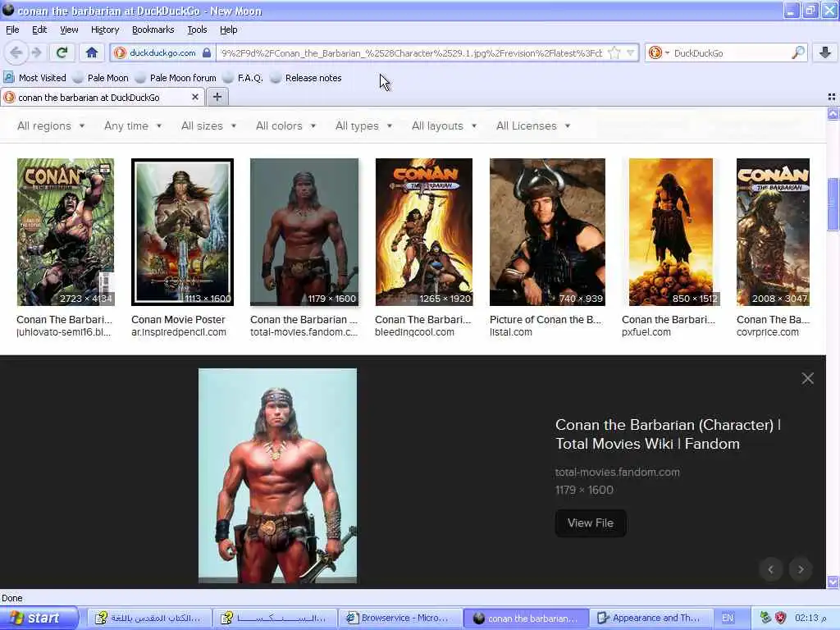840x630 pixels.
Task: Select the juliovato comic cover thumbnail 2723 × 4134
Action: click(66, 232)
